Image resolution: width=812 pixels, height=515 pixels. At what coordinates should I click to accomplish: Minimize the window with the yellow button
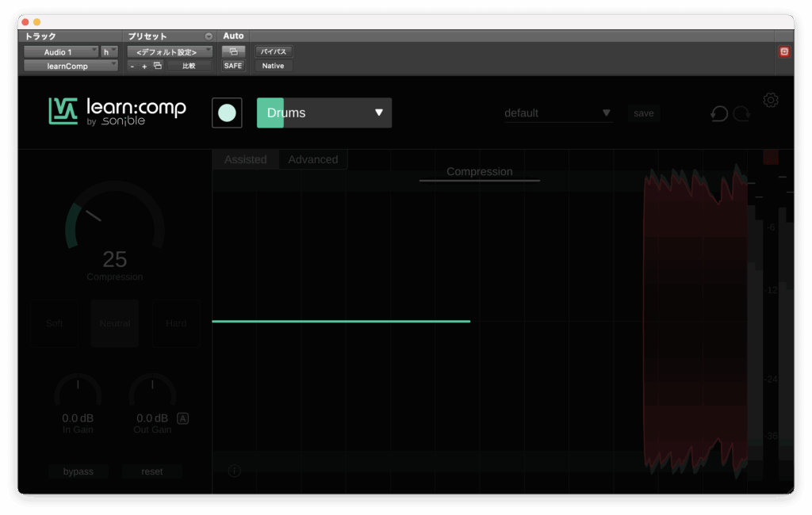36,21
